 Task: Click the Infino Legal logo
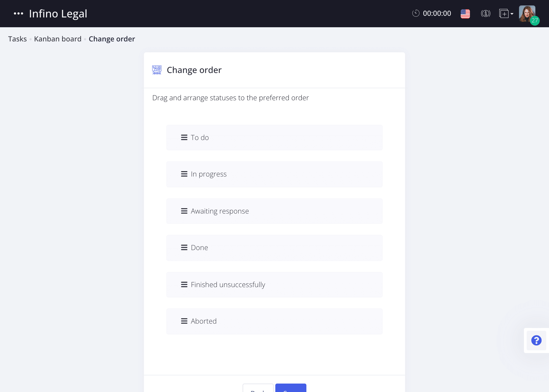pos(58,13)
